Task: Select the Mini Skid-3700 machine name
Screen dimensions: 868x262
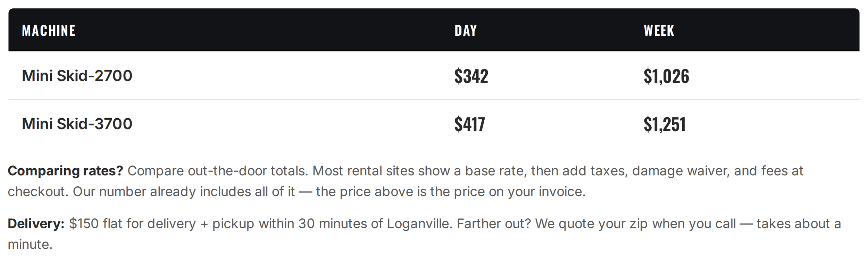Action: (x=77, y=124)
